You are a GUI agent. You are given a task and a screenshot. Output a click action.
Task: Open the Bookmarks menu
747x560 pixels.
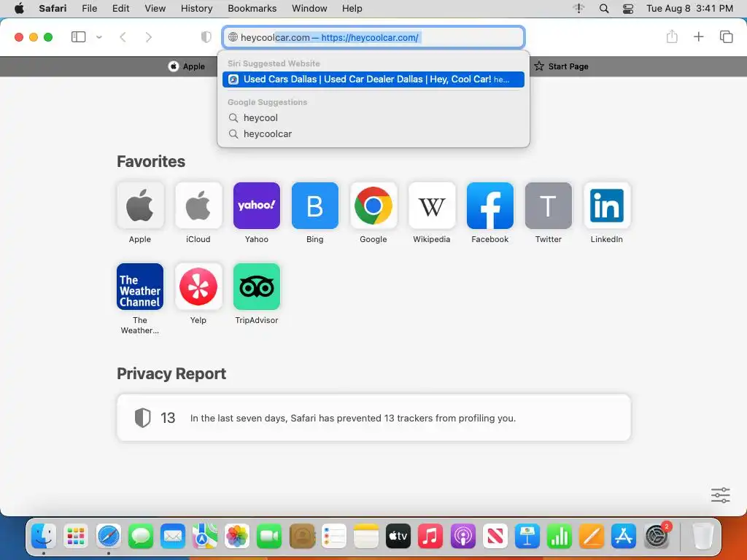click(252, 8)
